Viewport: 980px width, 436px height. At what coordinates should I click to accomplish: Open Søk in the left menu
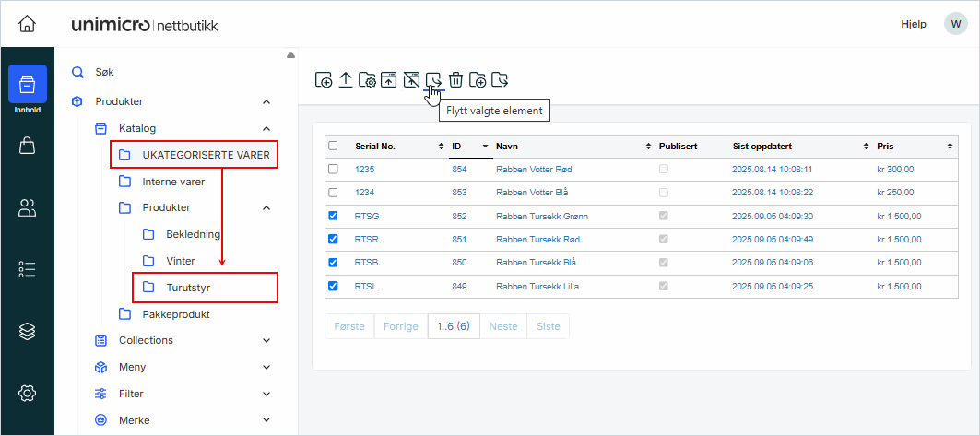point(104,72)
